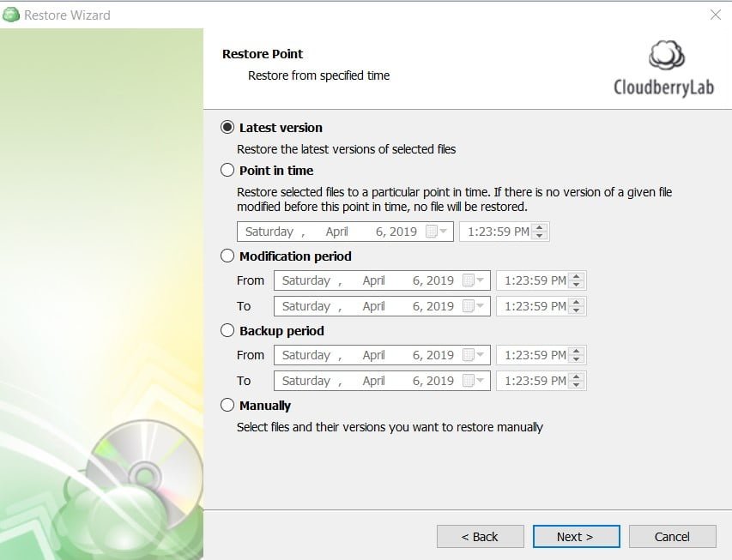Click the Restore Point heading

[263, 54]
